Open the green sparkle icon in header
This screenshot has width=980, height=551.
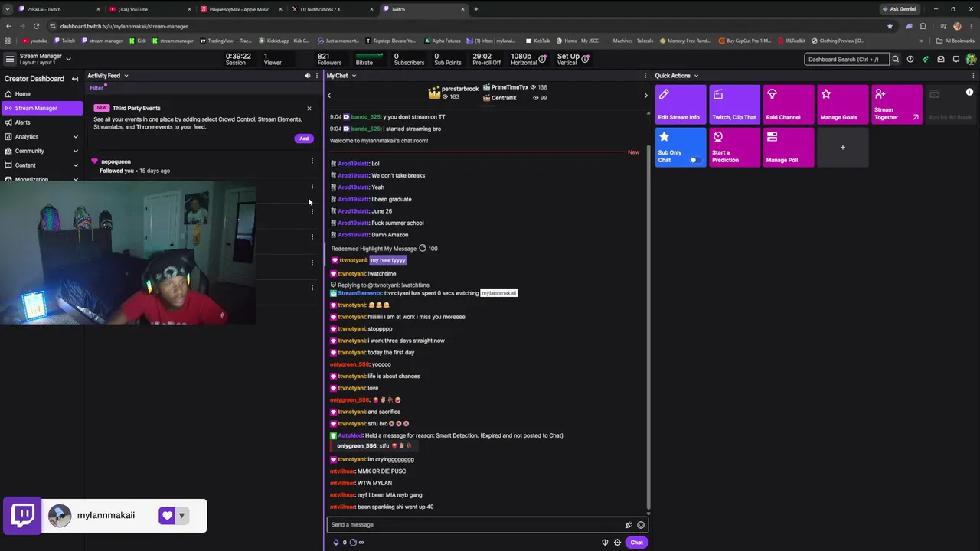pos(926,59)
